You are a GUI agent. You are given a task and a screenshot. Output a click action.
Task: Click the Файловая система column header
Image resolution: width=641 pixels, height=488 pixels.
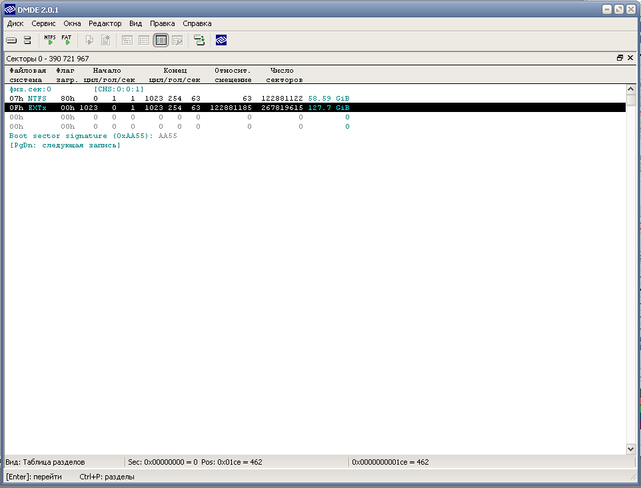[x=27, y=75]
